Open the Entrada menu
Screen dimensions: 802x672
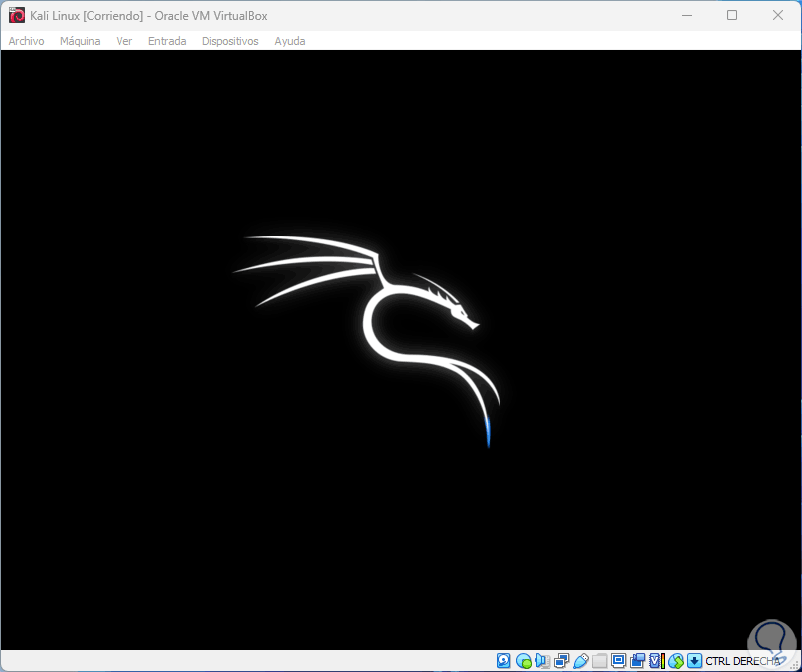point(167,41)
